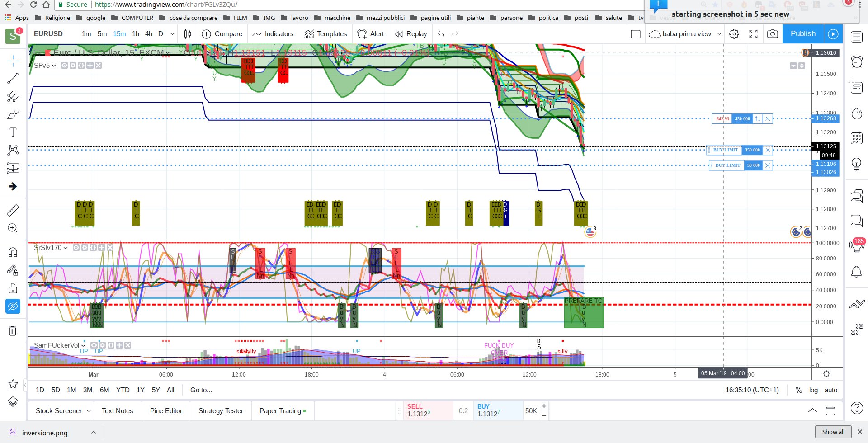
Task: Click the SELL 1.1312 button
Action: coord(428,410)
